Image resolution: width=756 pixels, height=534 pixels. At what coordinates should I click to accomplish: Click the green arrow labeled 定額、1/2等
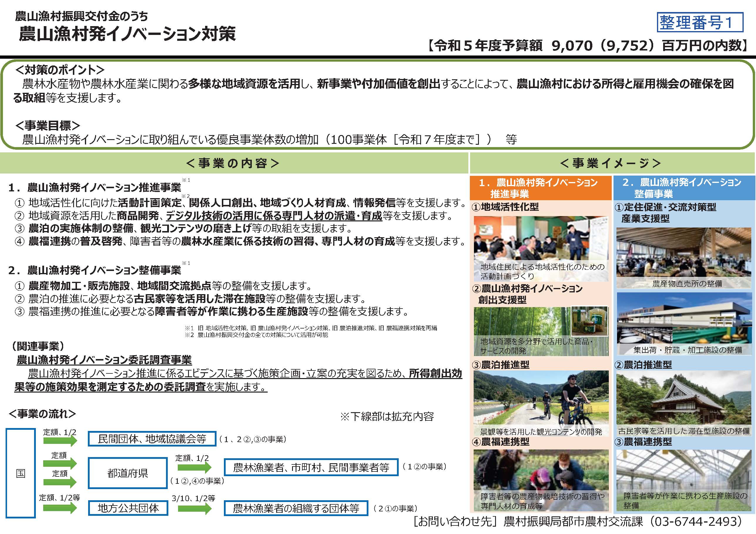point(60,508)
